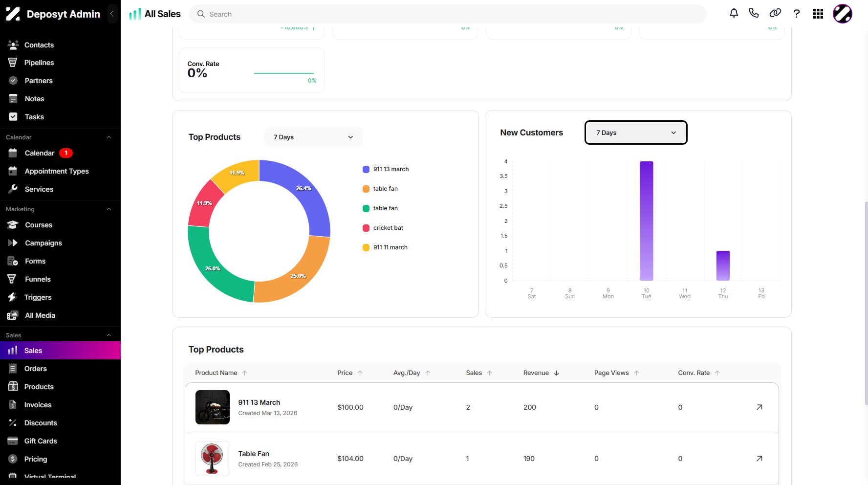Click the red cricket bat legend swatch
The image size is (868, 485).
point(366,228)
